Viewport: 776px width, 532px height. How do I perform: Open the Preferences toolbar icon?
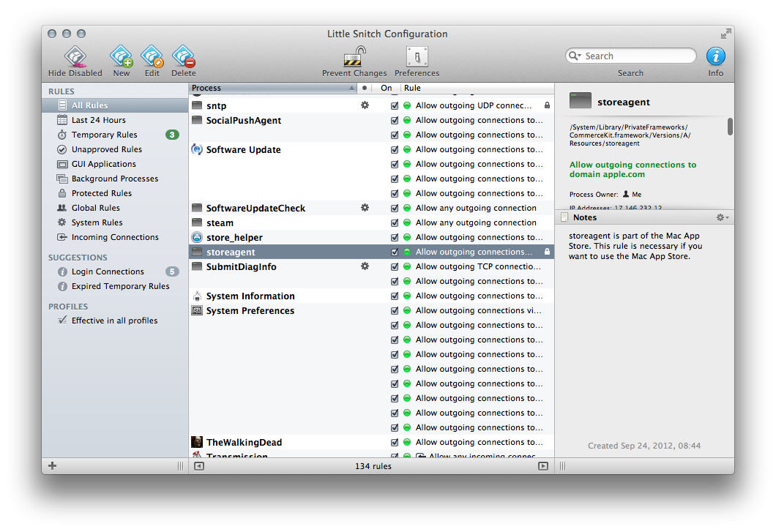pyautogui.click(x=417, y=56)
